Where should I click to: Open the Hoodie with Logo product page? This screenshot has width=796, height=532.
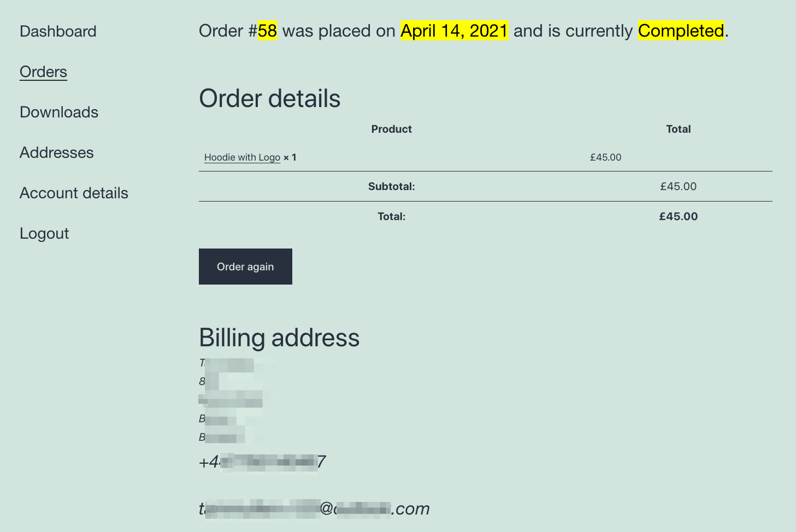tap(242, 157)
